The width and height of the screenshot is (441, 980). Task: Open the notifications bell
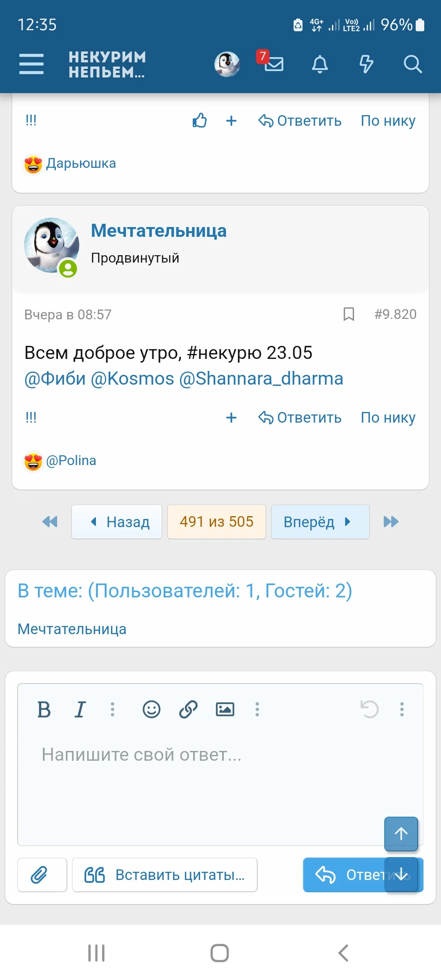[320, 64]
